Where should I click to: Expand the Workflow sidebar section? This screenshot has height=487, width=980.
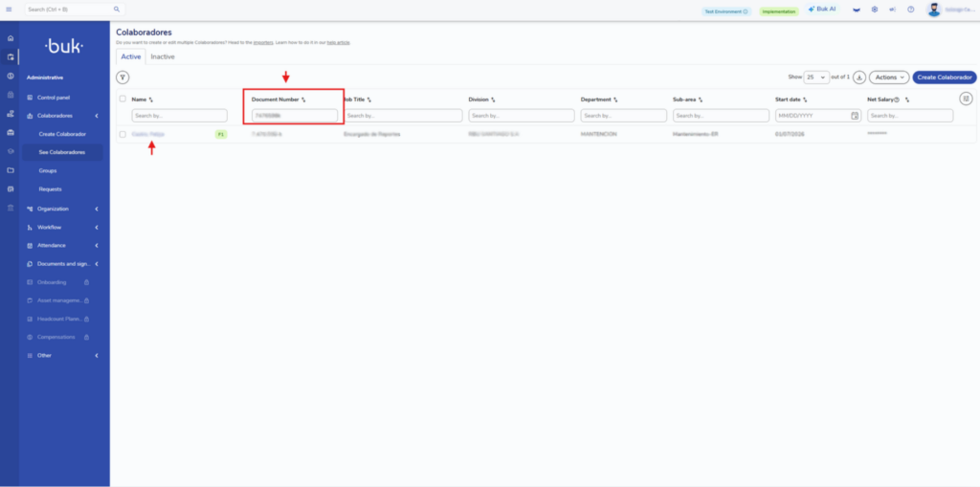tap(63, 228)
